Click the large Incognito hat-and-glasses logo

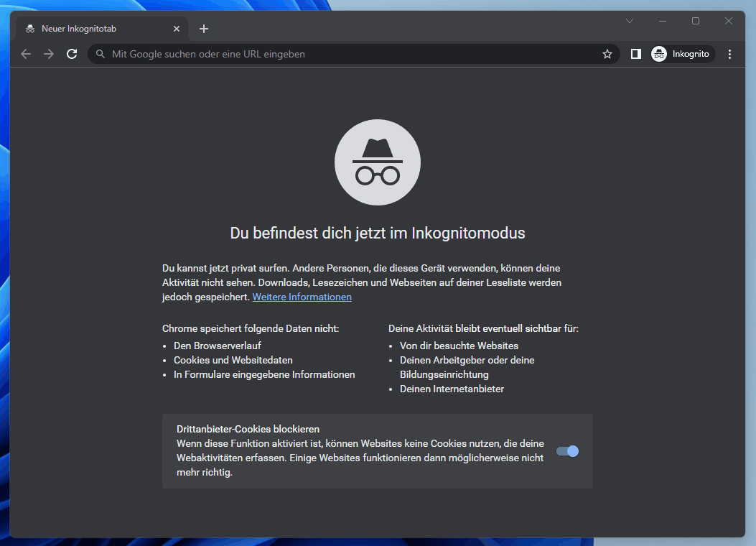378,162
